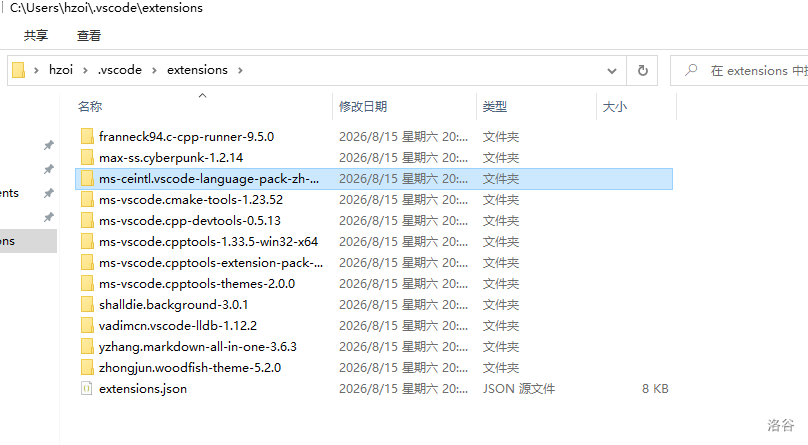Click the max-ss.cyberpunk-1.2.14 folder icon
This screenshot has height=445, width=808.
point(87,158)
